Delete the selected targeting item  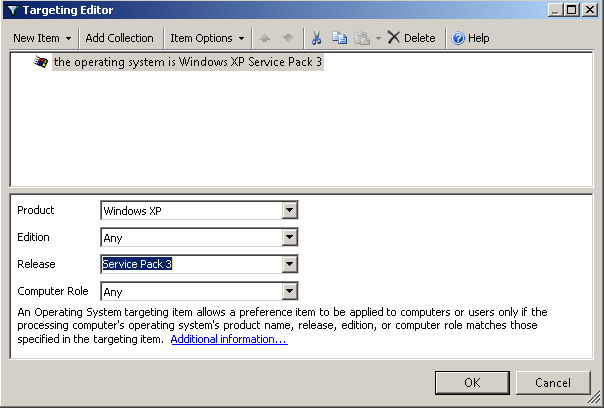coord(411,38)
